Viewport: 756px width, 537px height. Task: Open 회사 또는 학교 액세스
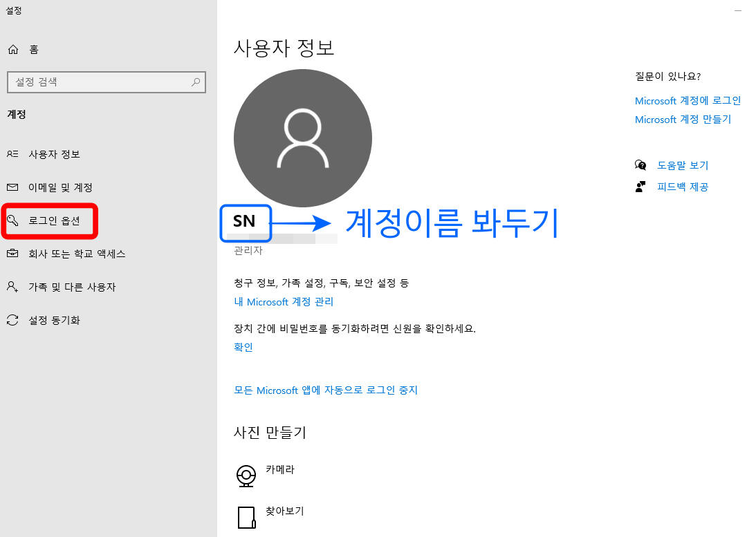tap(77, 254)
